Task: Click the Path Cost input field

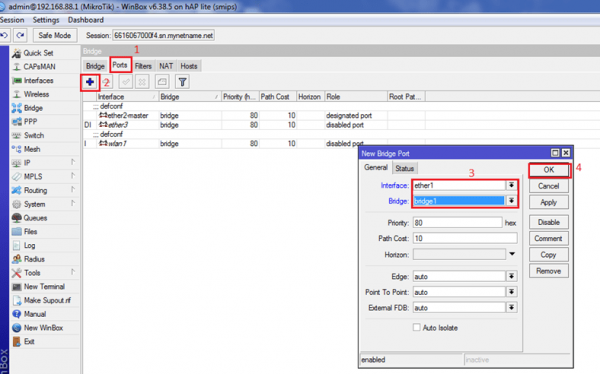Action: [465, 238]
